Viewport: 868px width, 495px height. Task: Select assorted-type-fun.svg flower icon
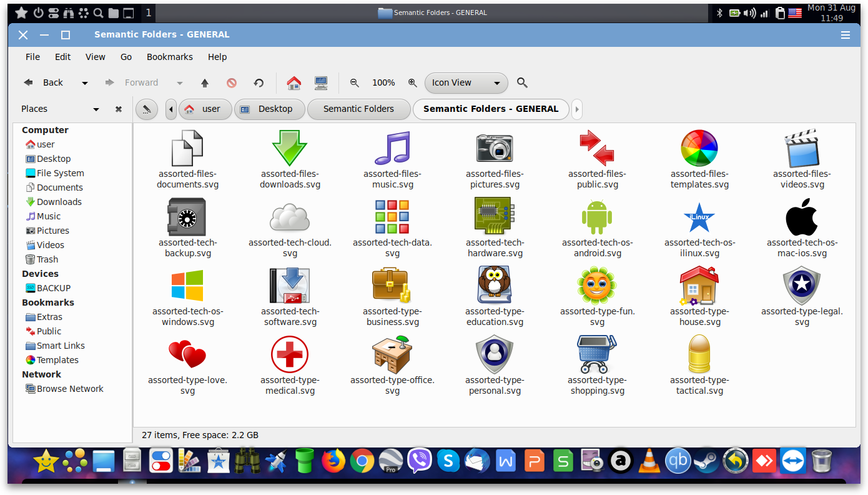(597, 286)
